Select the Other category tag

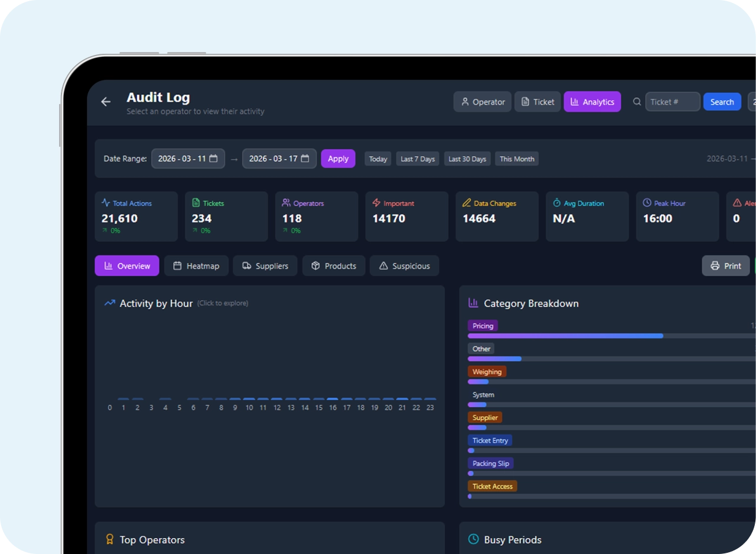coord(481,349)
